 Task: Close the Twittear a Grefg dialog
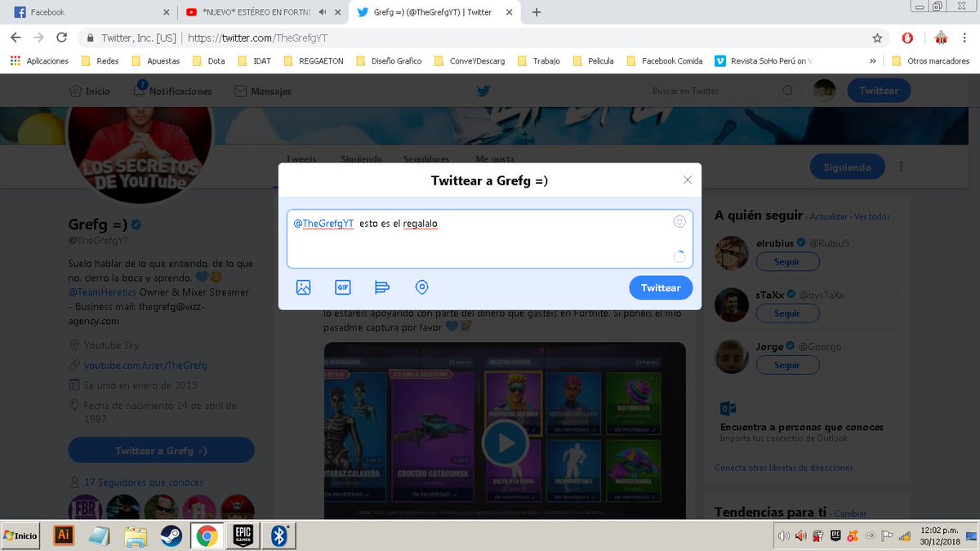(x=688, y=180)
